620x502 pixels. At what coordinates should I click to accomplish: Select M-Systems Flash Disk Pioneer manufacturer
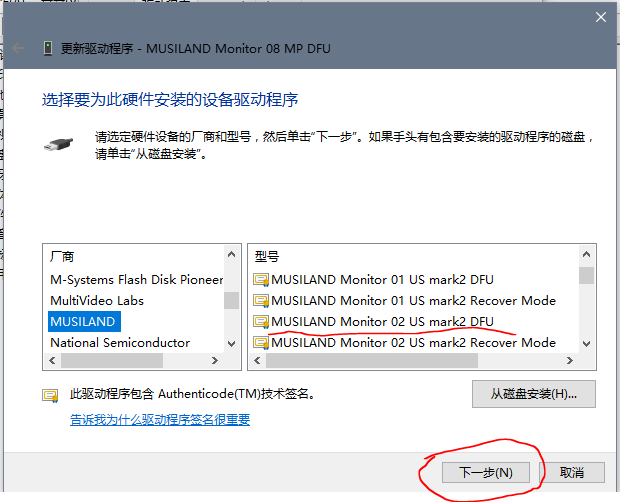click(x=136, y=280)
